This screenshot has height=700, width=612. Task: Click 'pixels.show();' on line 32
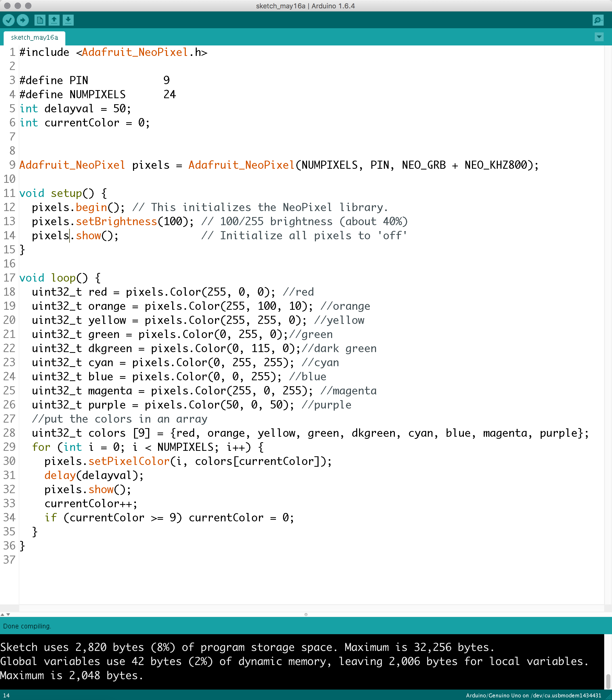coord(88,489)
